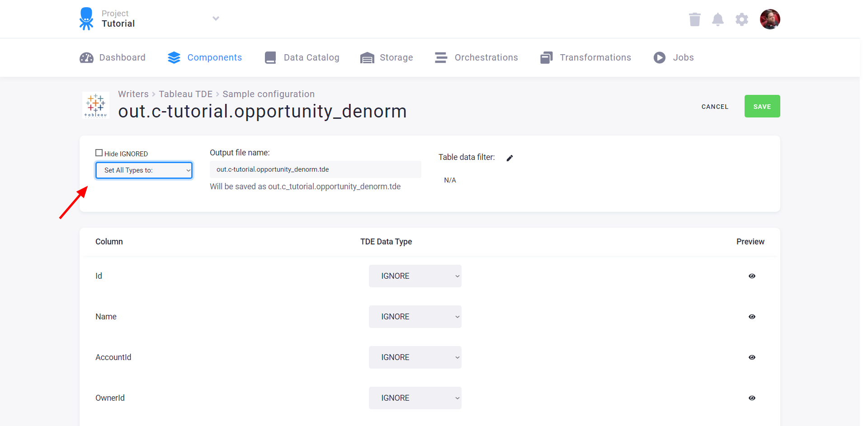
Task: Open TDE Data Type dropdown for OwnerId
Action: (415, 398)
